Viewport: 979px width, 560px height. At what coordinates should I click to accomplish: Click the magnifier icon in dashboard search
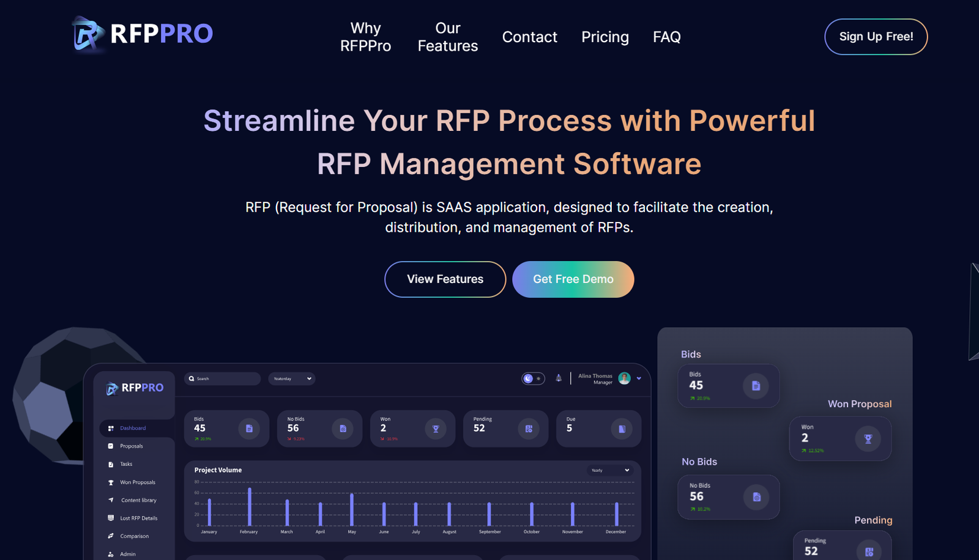coord(192,378)
